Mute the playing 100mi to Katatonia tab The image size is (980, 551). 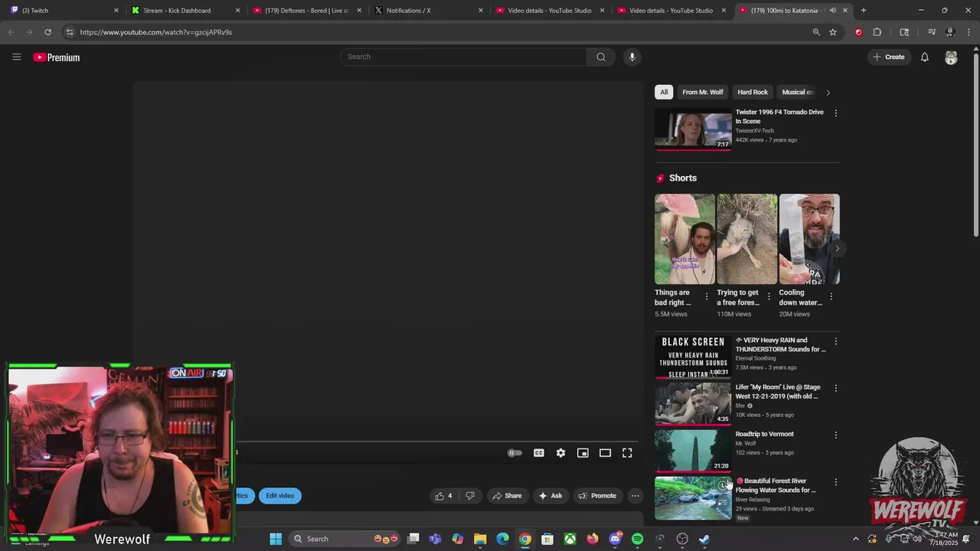pyautogui.click(x=832, y=11)
